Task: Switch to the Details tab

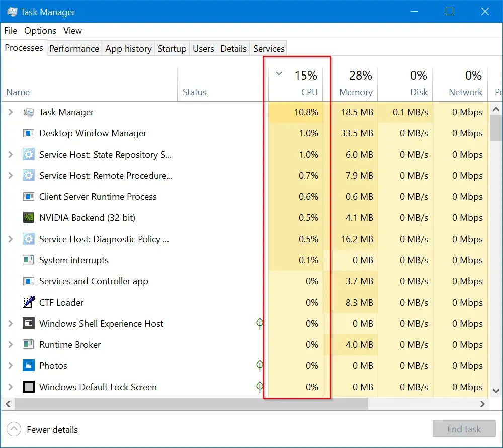Action: coord(233,49)
